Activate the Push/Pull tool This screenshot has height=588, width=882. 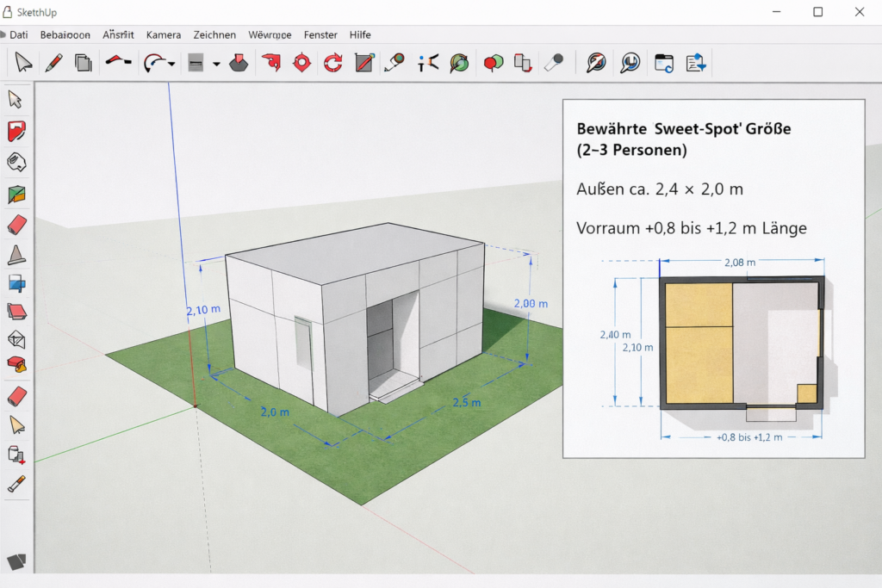(239, 62)
